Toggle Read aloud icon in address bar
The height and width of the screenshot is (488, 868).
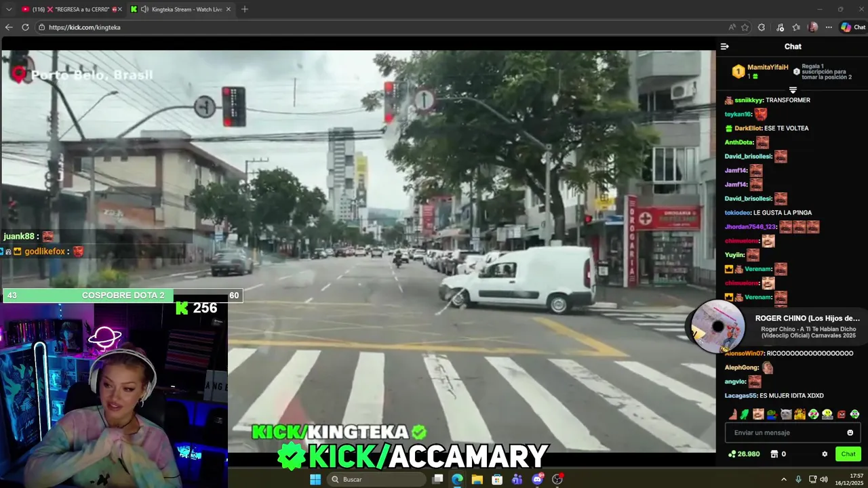[x=732, y=27]
